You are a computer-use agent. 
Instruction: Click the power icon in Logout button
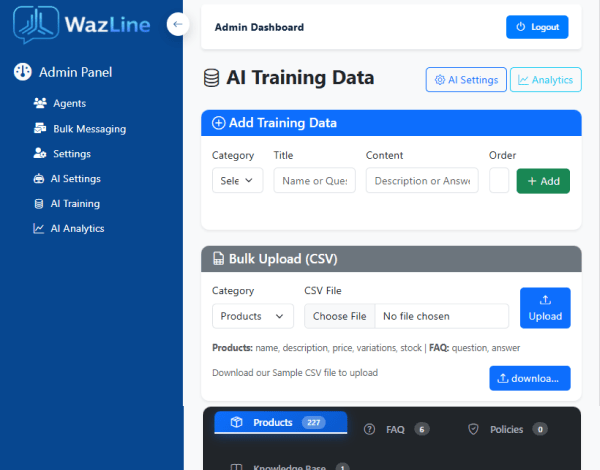pyautogui.click(x=520, y=27)
